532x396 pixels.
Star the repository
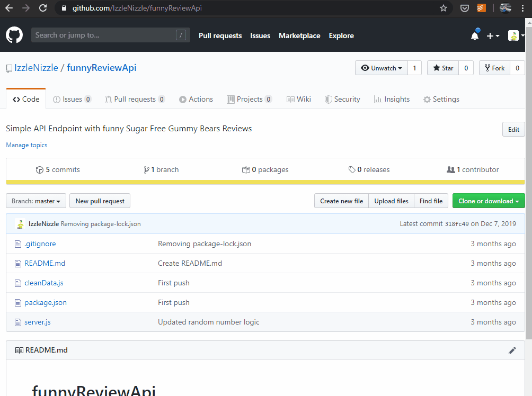pos(443,68)
